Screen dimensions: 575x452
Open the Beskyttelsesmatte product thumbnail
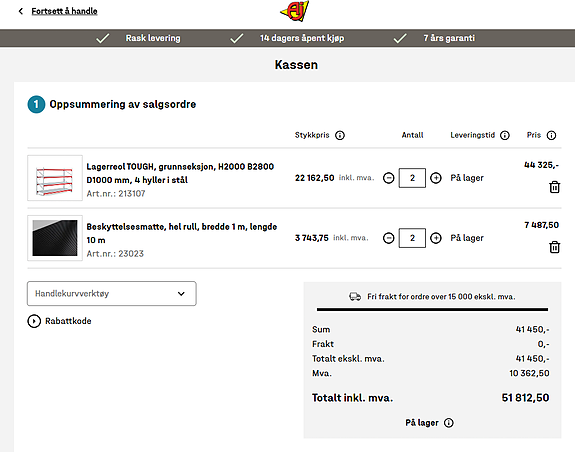(55, 238)
